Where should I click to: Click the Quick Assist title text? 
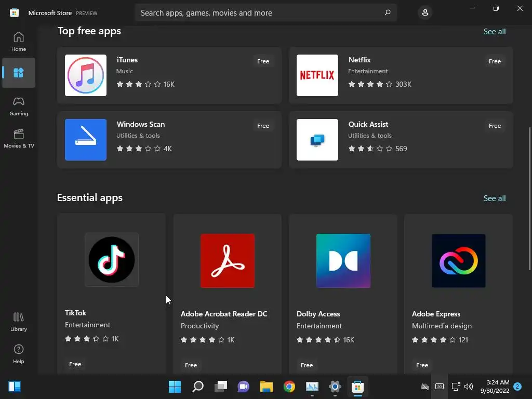click(368, 124)
